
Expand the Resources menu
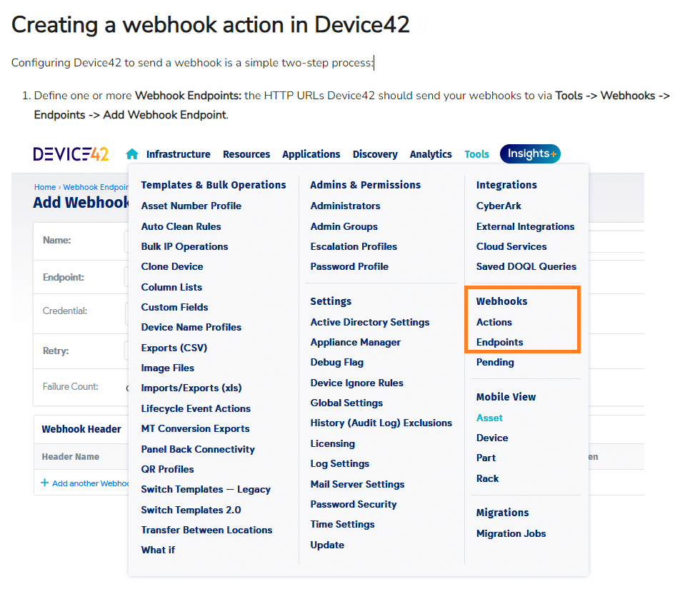click(246, 154)
